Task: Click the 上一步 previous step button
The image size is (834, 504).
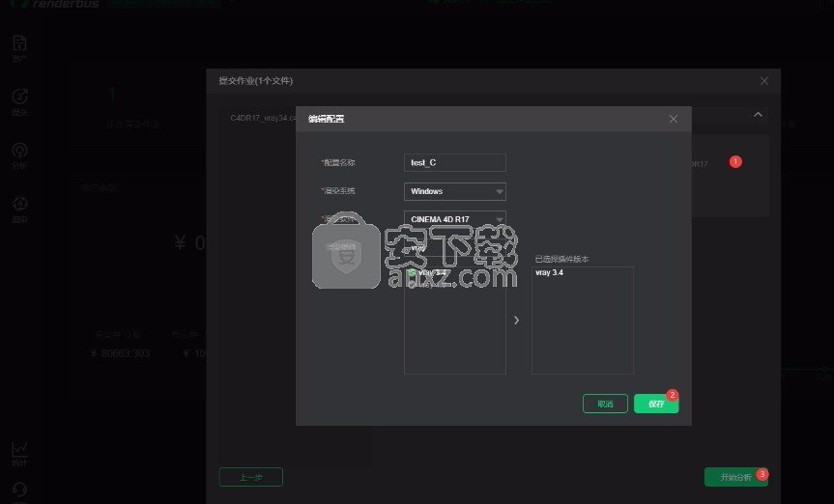Action: pos(250,477)
